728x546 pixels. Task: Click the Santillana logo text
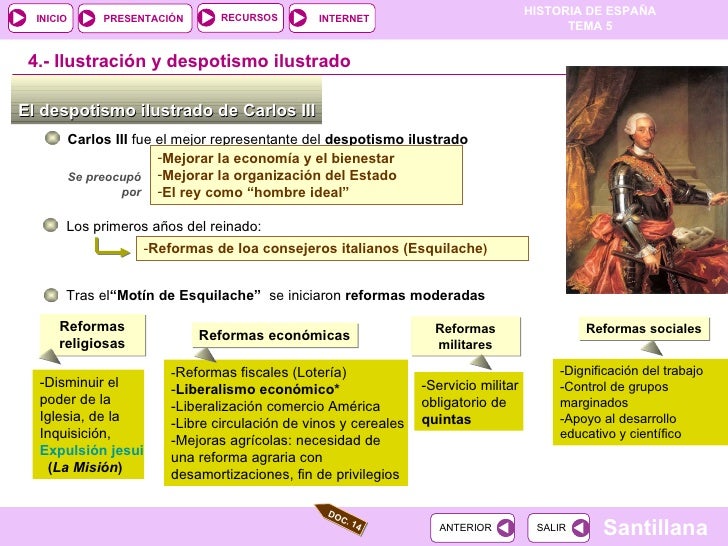pos(655,527)
